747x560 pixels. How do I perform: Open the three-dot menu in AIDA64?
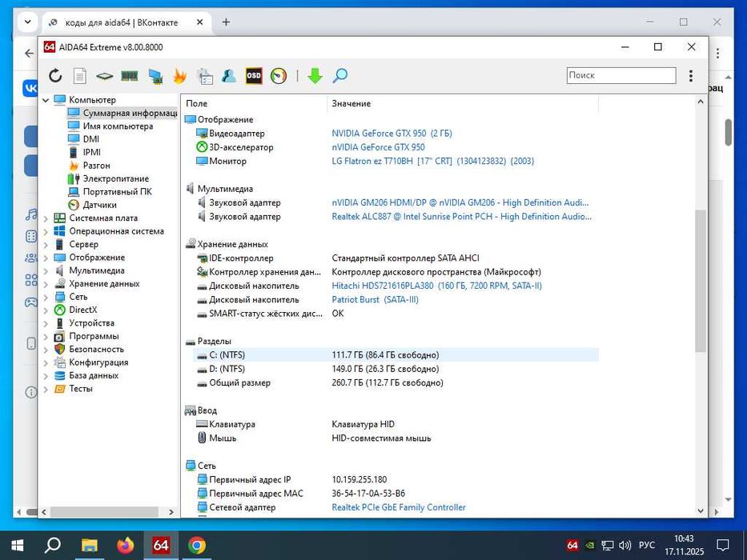point(691,76)
